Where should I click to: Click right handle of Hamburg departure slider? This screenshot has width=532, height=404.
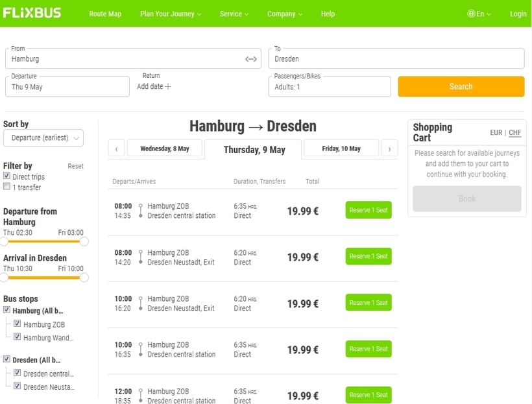(84, 241)
